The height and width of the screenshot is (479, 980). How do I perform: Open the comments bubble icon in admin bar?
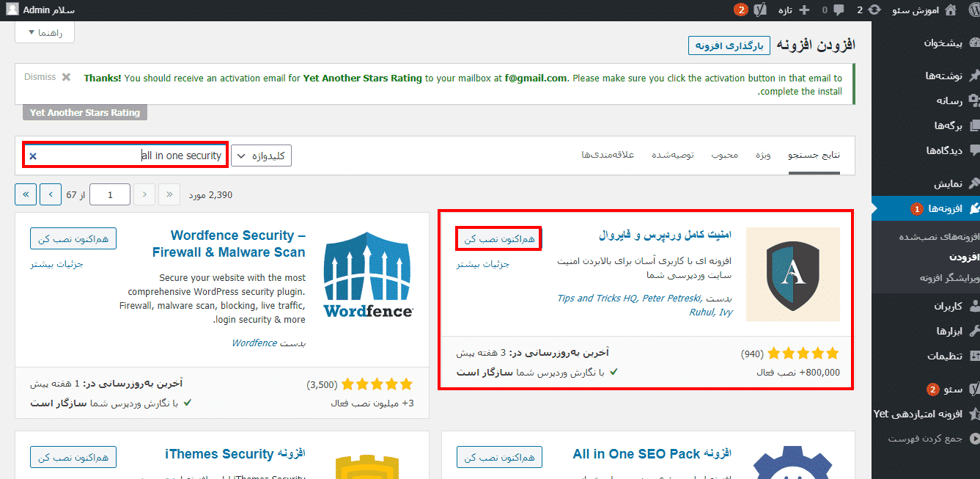pos(838,10)
